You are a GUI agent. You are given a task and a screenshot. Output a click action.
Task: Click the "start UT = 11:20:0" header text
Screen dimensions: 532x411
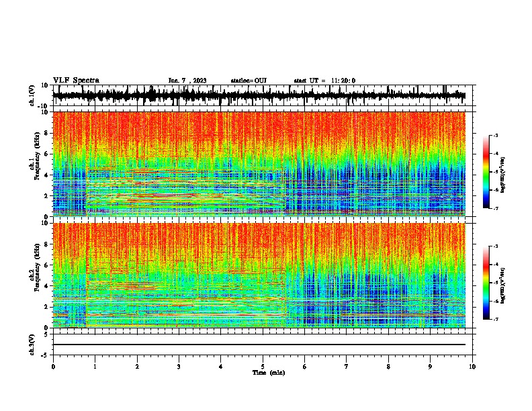324,81
